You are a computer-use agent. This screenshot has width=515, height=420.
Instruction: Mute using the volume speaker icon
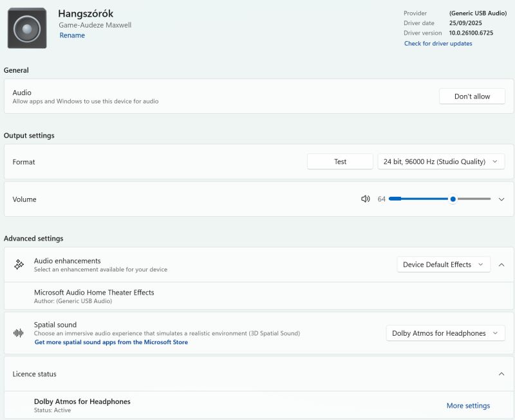(x=366, y=199)
